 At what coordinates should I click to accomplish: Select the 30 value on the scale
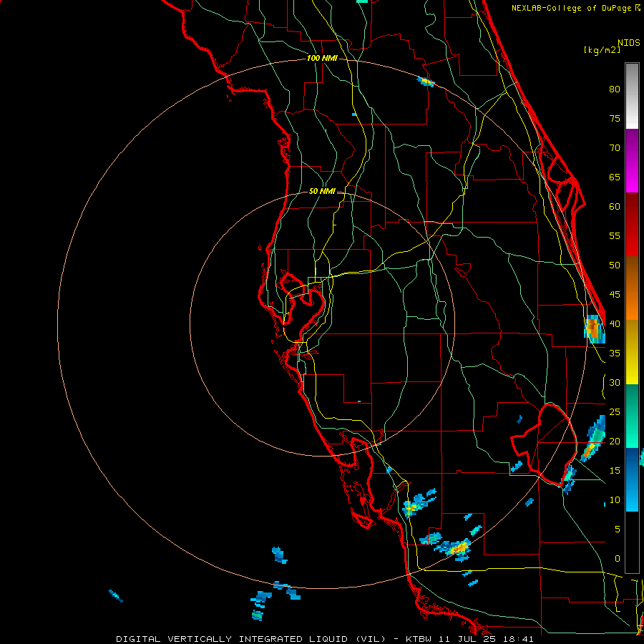615,382
